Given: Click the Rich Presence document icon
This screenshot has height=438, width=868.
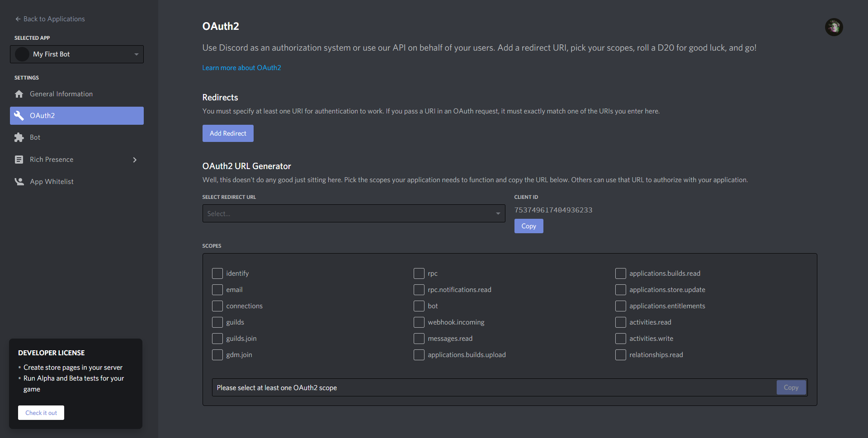Looking at the screenshot, I should click(x=19, y=160).
